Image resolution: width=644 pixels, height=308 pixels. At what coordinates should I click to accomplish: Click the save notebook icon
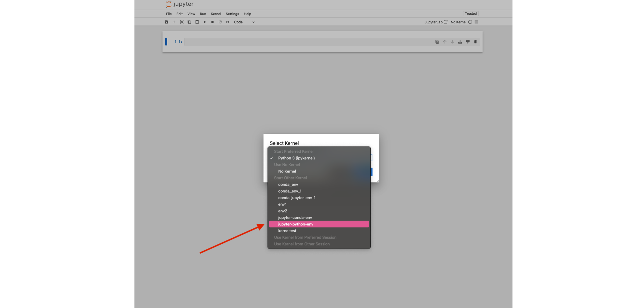[x=166, y=22]
